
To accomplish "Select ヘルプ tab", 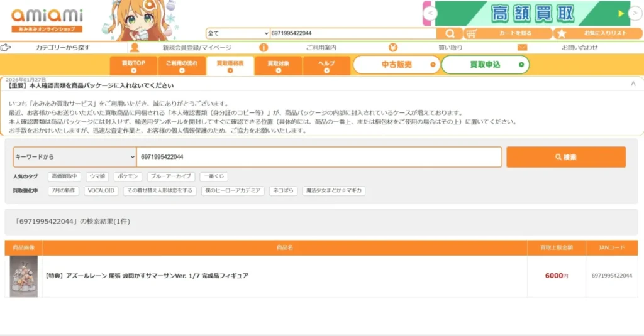I will point(326,66).
